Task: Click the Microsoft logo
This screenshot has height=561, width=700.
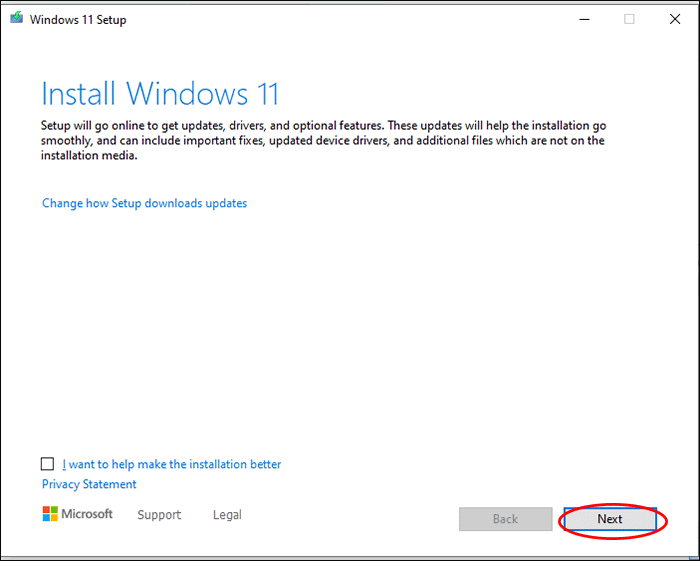Action: [78, 514]
